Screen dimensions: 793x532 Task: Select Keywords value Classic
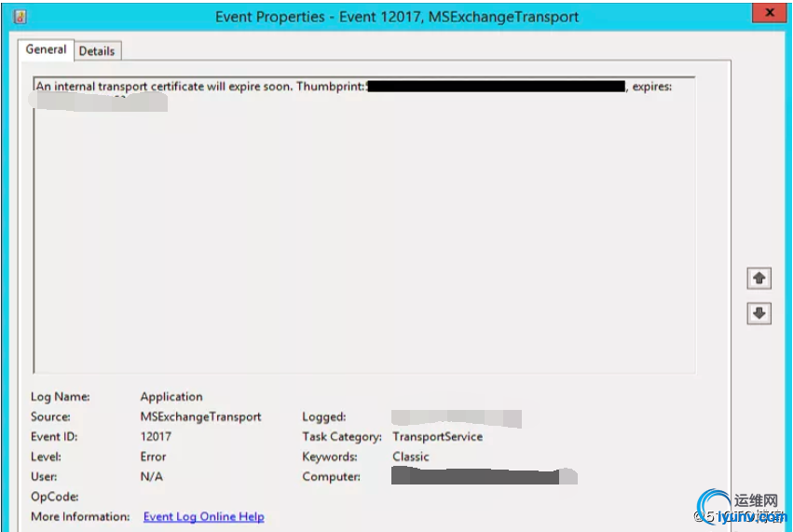[411, 457]
